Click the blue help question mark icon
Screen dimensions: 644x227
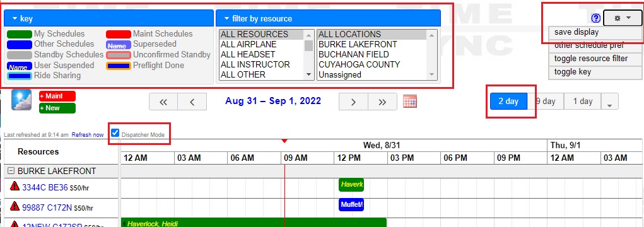(596, 18)
